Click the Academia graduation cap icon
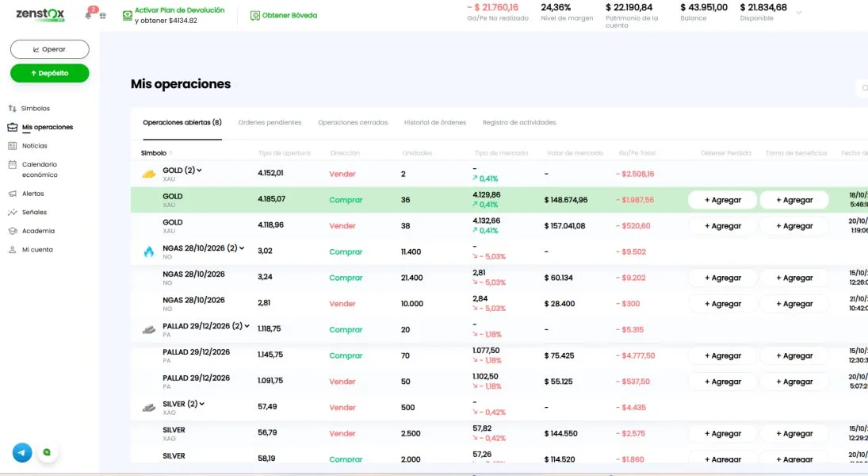This screenshot has width=868, height=476. 12,231
